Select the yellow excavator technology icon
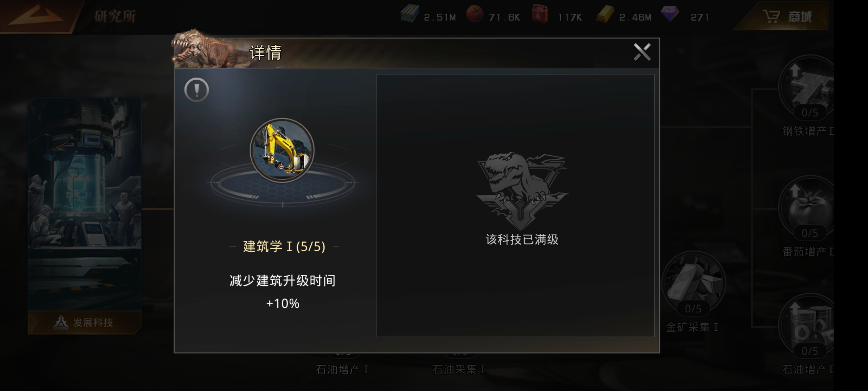The height and width of the screenshot is (391, 868). point(282,150)
